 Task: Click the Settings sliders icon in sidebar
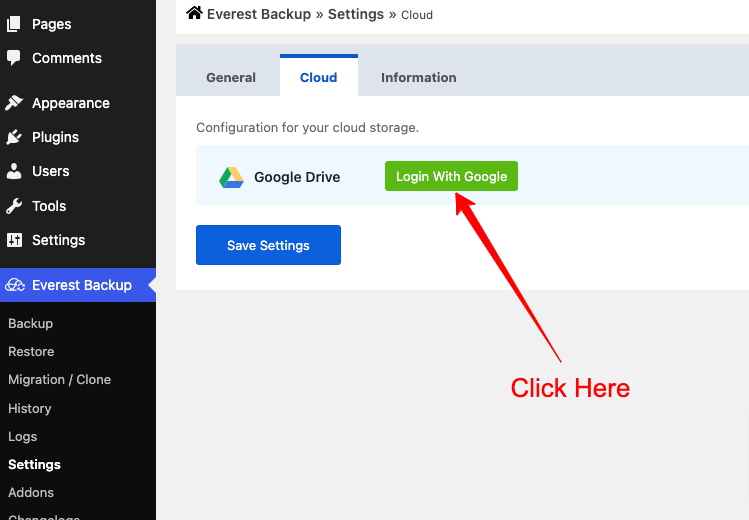pos(14,240)
